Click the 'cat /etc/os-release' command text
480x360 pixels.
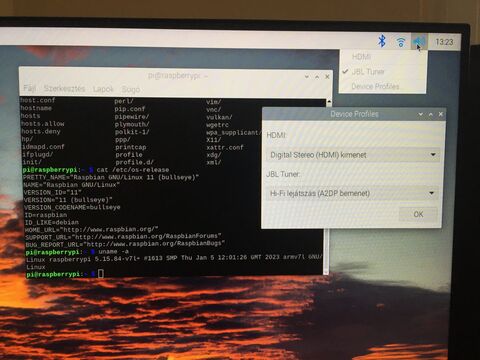[133, 170]
